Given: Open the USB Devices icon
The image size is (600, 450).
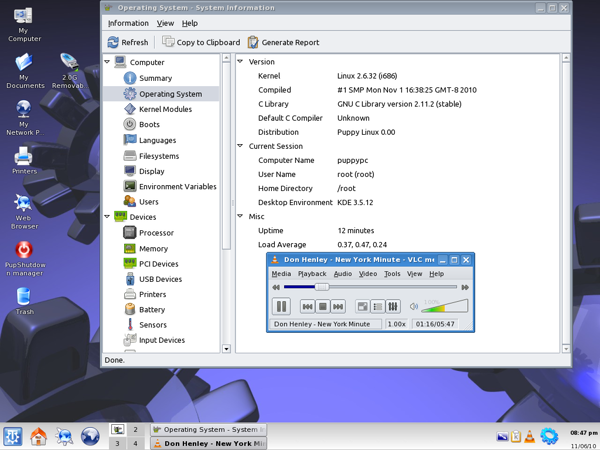Looking at the screenshot, I should pos(130,279).
